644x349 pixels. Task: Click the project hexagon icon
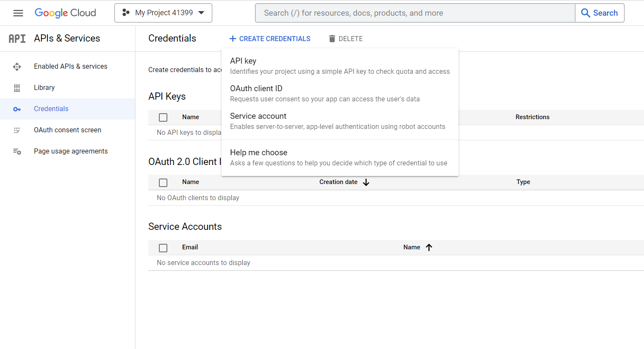pos(126,13)
